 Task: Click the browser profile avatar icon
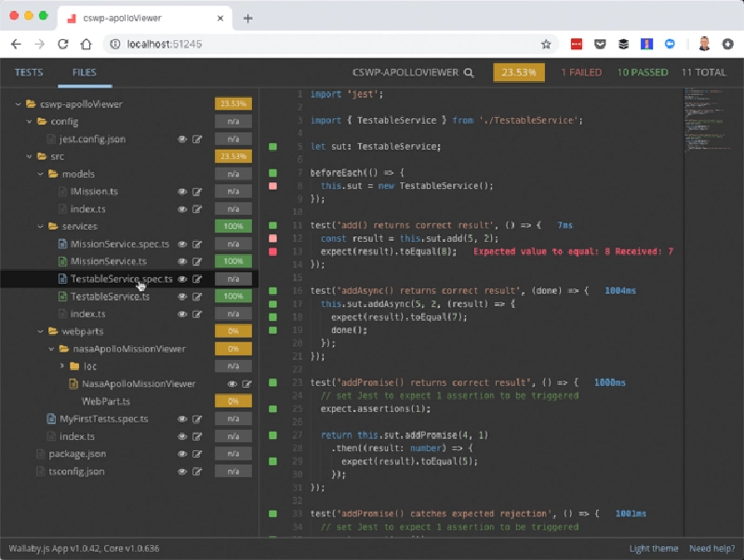click(x=703, y=43)
